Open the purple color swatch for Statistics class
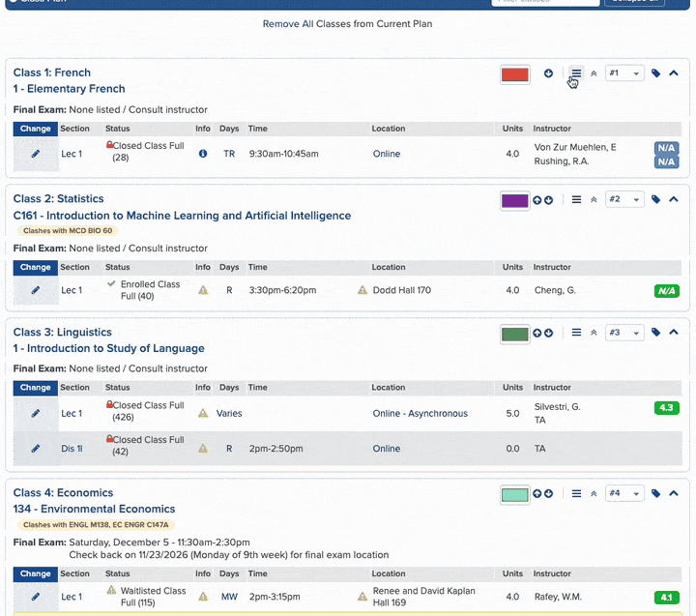The height and width of the screenshot is (616, 696). pos(514,201)
